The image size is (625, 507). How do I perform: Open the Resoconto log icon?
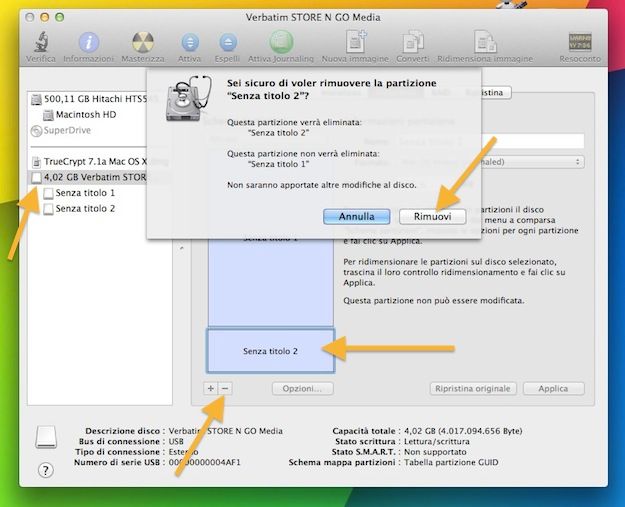[580, 42]
